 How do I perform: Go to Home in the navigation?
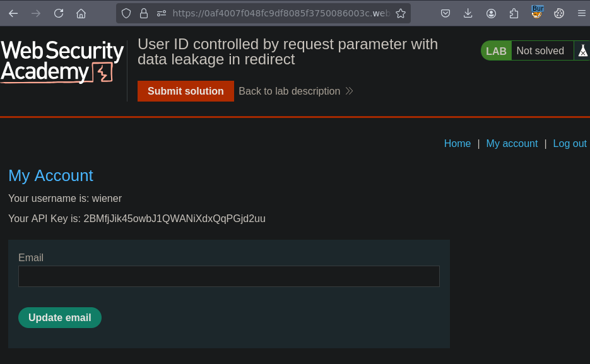[x=457, y=143]
